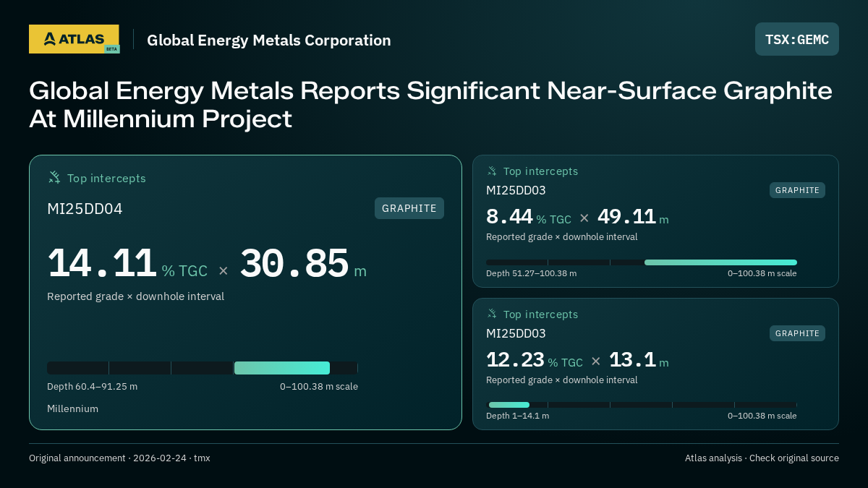The width and height of the screenshot is (868, 488).
Task: Click the 8.44 % TGC grade value
Action: pos(529,217)
